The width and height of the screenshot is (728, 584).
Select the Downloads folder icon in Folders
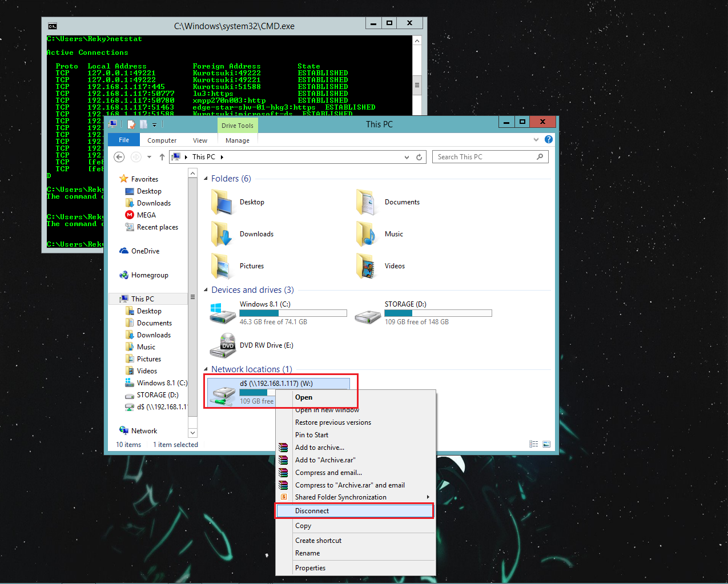coord(222,234)
